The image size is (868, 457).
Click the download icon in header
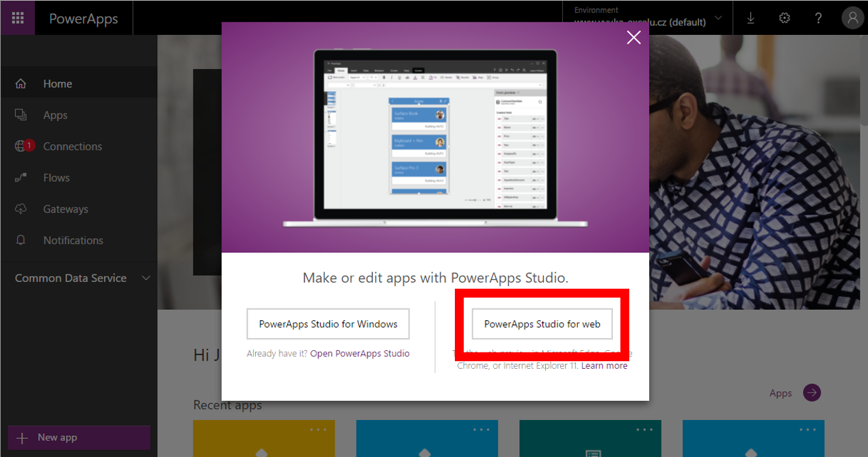[750, 18]
